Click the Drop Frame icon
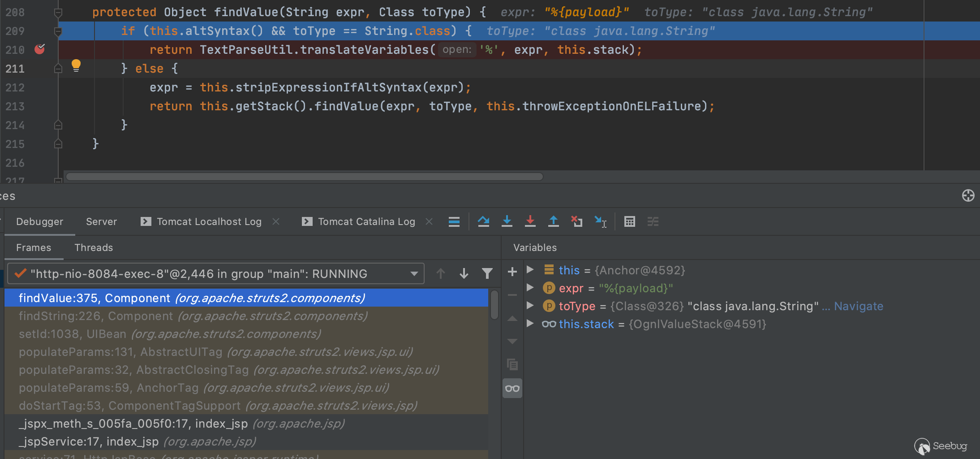The image size is (980, 459). [x=576, y=221]
